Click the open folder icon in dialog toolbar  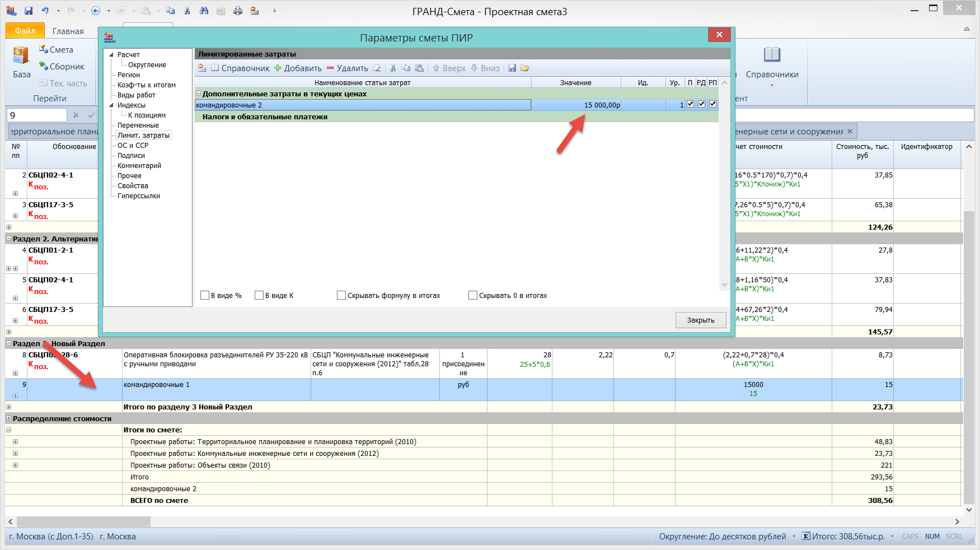[x=525, y=68]
